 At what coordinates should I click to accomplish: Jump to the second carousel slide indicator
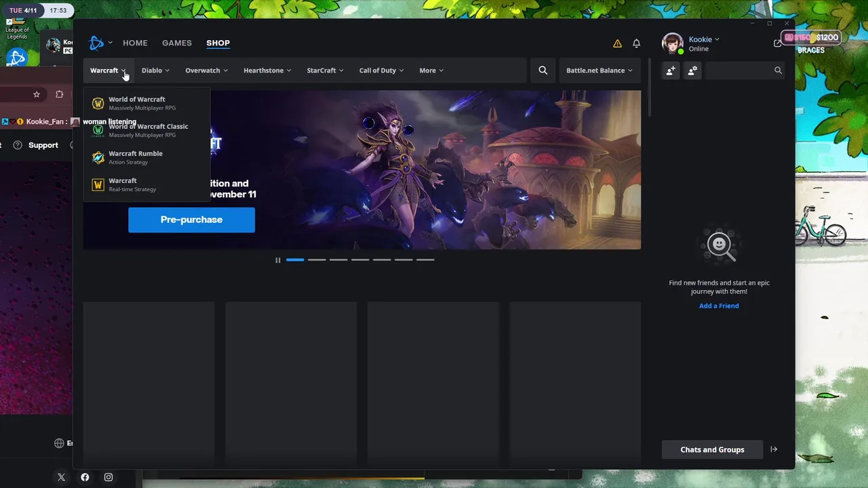317,260
